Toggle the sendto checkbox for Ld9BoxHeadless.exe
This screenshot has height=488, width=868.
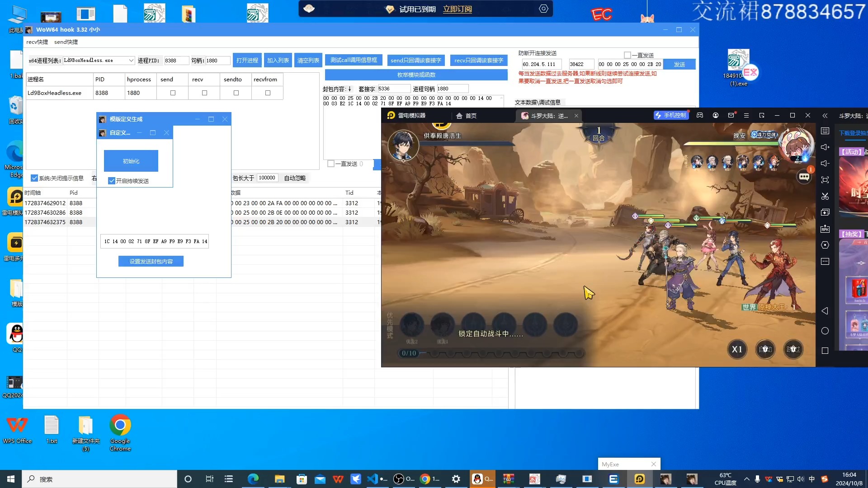coord(236,93)
